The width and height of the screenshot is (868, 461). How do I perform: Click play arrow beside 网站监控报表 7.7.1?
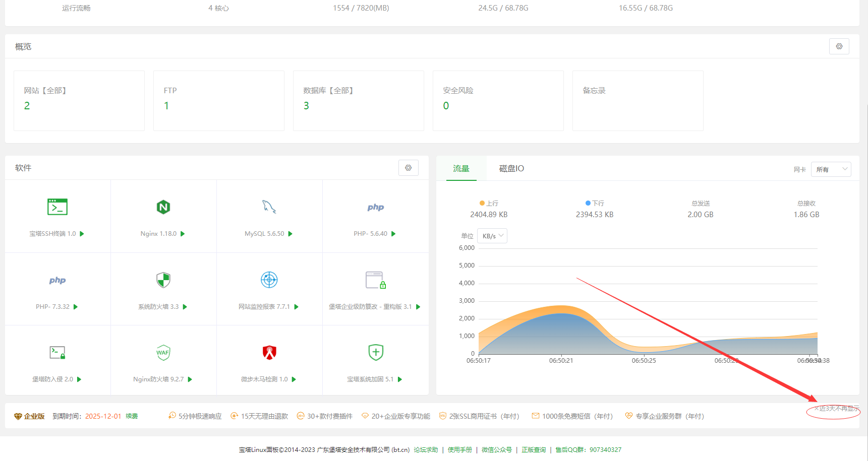point(296,307)
